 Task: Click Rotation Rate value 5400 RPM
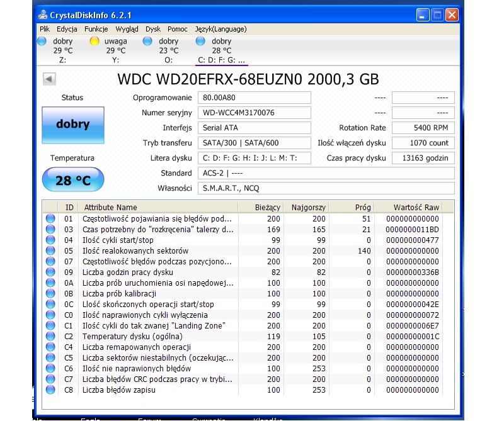pos(423,128)
